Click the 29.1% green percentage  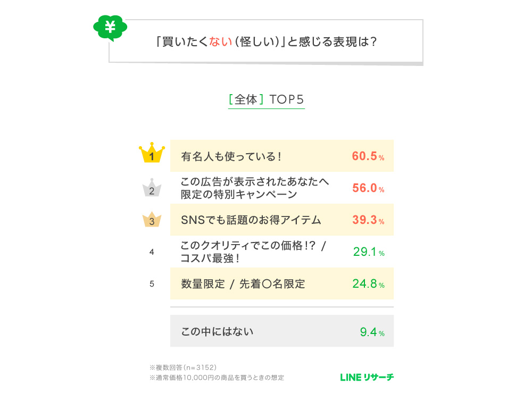pos(368,252)
